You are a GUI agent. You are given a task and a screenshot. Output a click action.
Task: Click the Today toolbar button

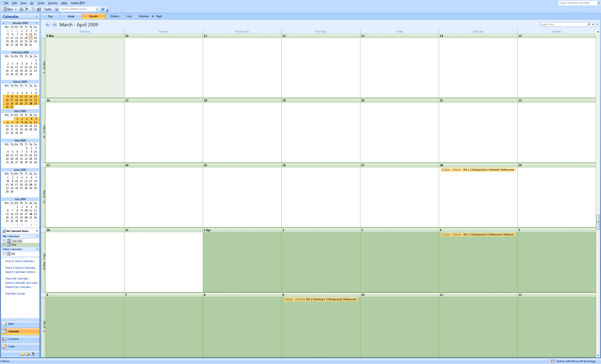48,9
